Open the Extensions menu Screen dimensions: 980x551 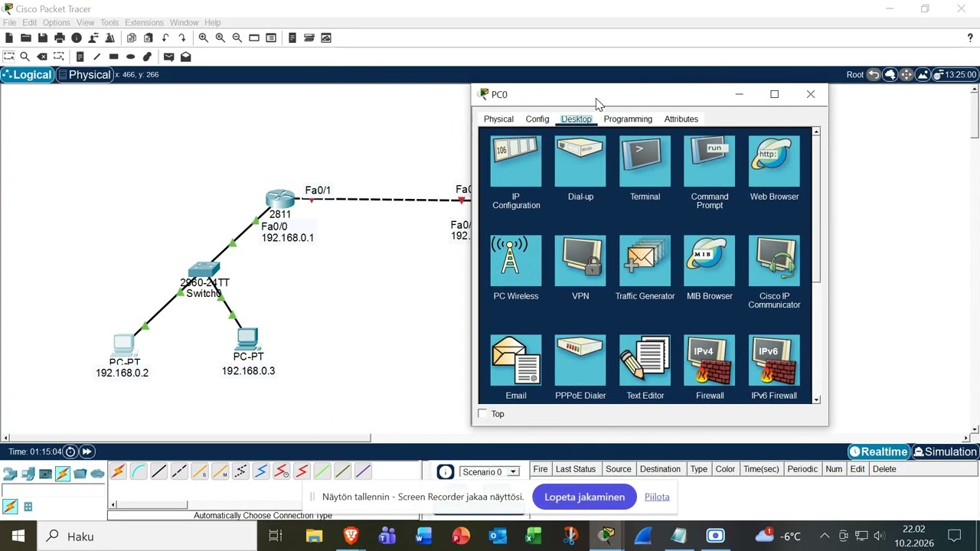(x=144, y=22)
